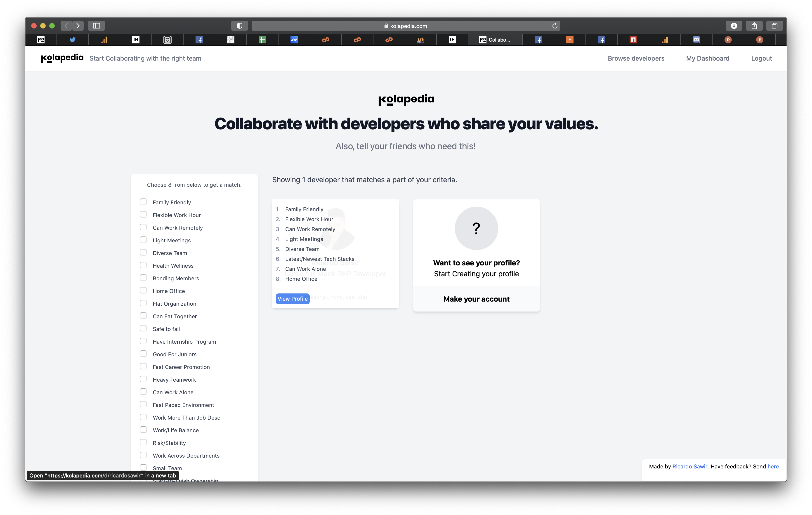812x515 pixels.
Task: Click the View Profile button
Action: click(x=292, y=299)
